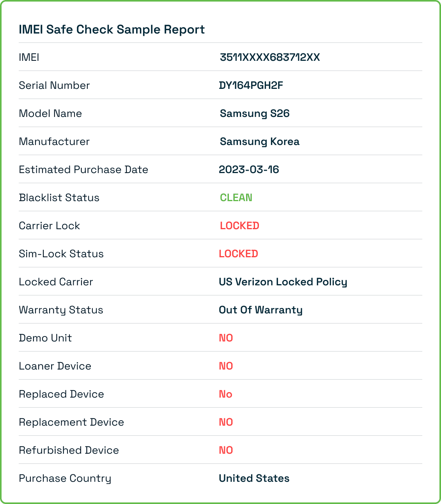This screenshot has height=504, width=441.
Task: Select the United States purchase country
Action: click(254, 478)
